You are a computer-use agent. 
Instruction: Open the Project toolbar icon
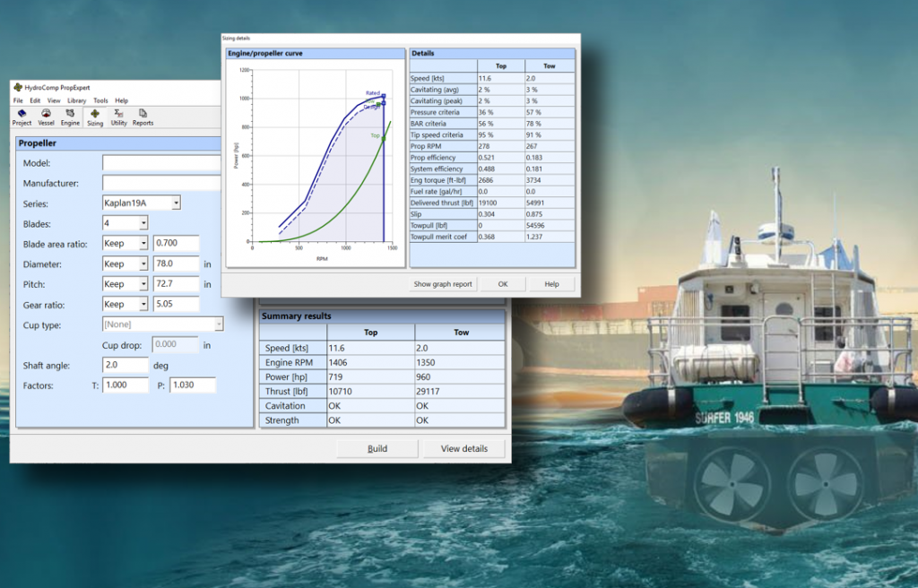(22, 117)
